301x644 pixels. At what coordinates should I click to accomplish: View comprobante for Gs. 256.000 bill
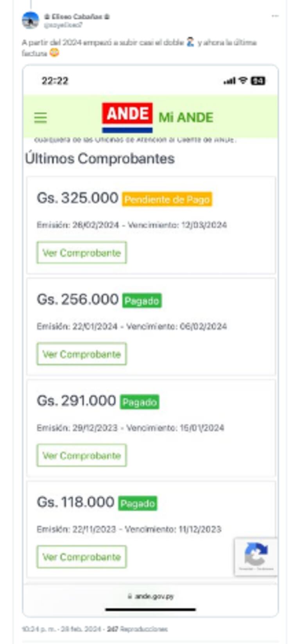(82, 354)
